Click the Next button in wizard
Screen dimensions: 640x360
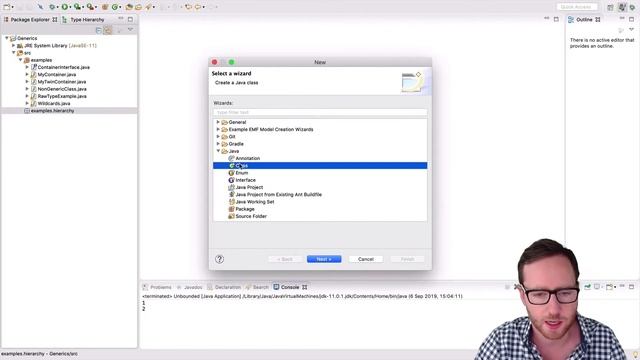[324, 259]
